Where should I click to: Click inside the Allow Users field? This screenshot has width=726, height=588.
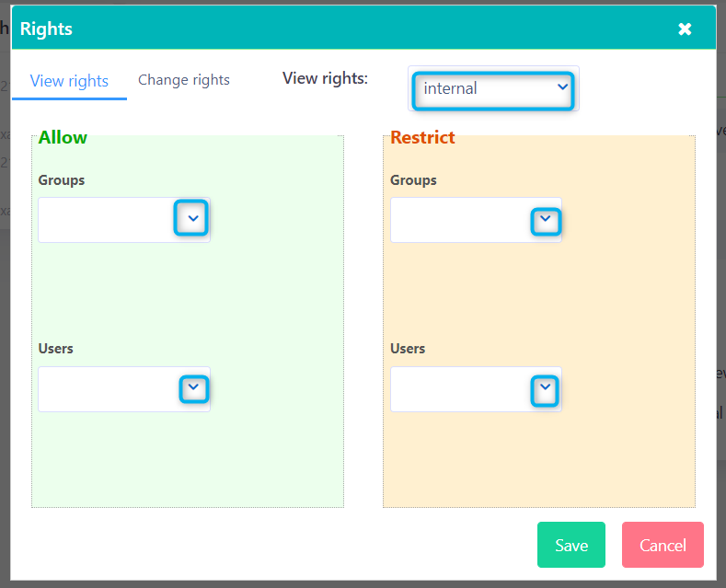107,389
